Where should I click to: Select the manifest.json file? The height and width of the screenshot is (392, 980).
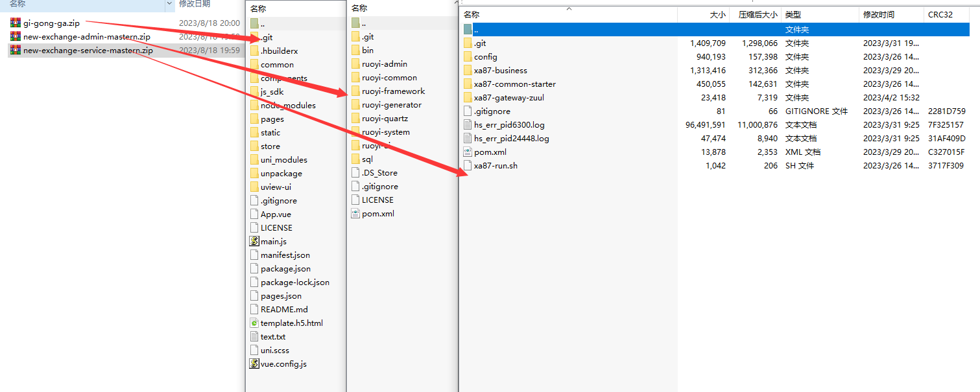pos(285,255)
